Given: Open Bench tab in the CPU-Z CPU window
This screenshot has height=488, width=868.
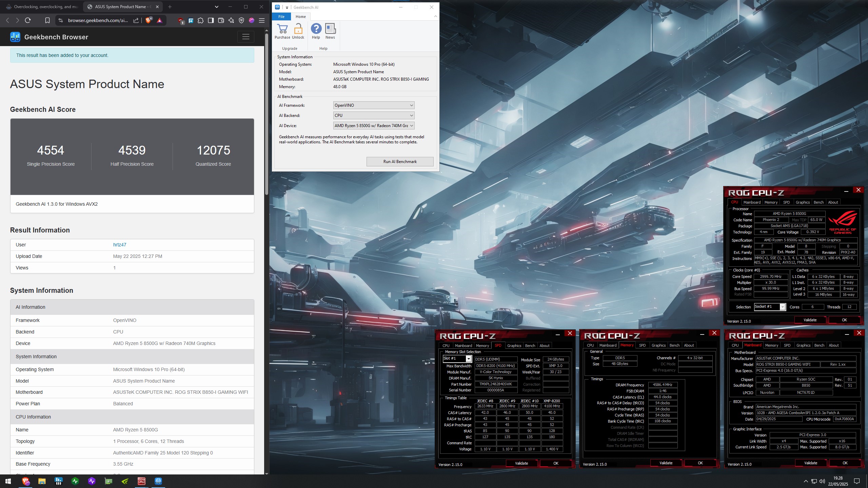Looking at the screenshot, I should [x=818, y=202].
